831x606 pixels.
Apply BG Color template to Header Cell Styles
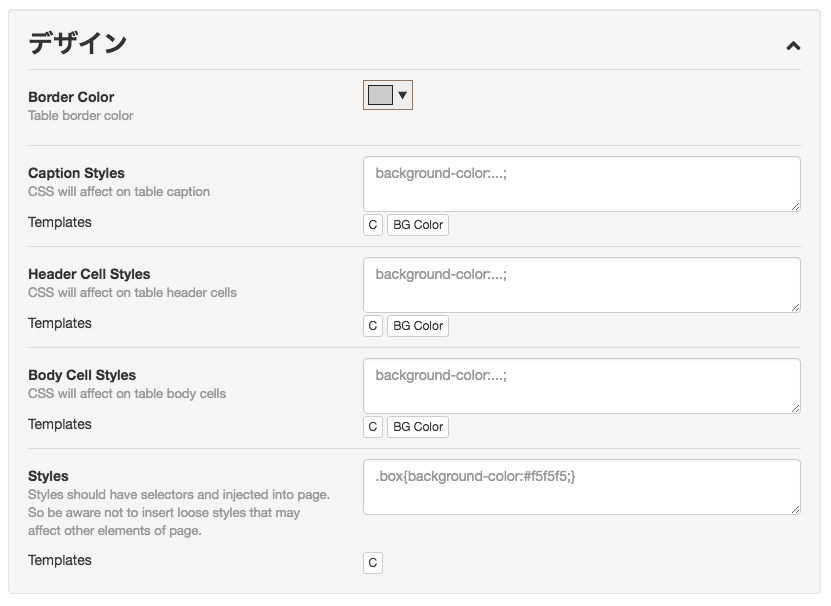coord(418,326)
